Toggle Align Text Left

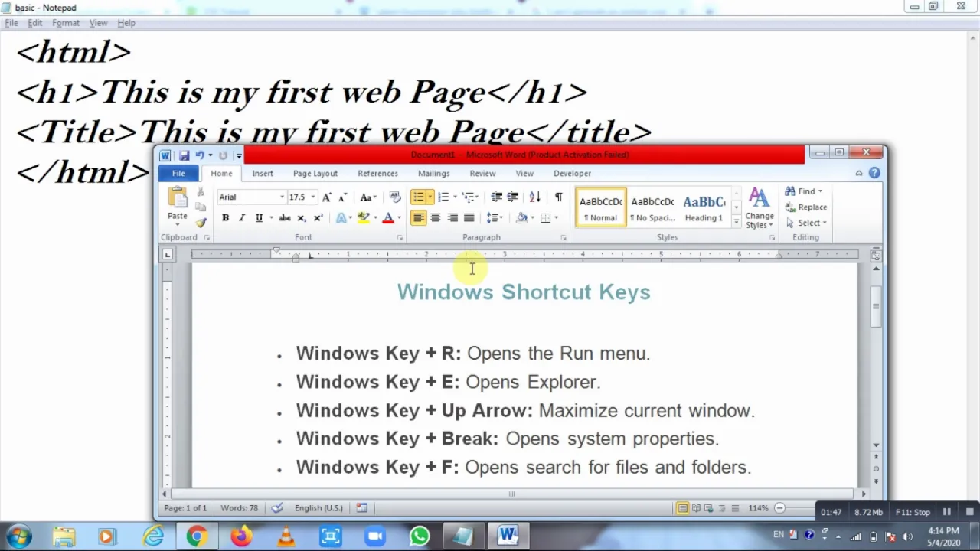pos(418,218)
